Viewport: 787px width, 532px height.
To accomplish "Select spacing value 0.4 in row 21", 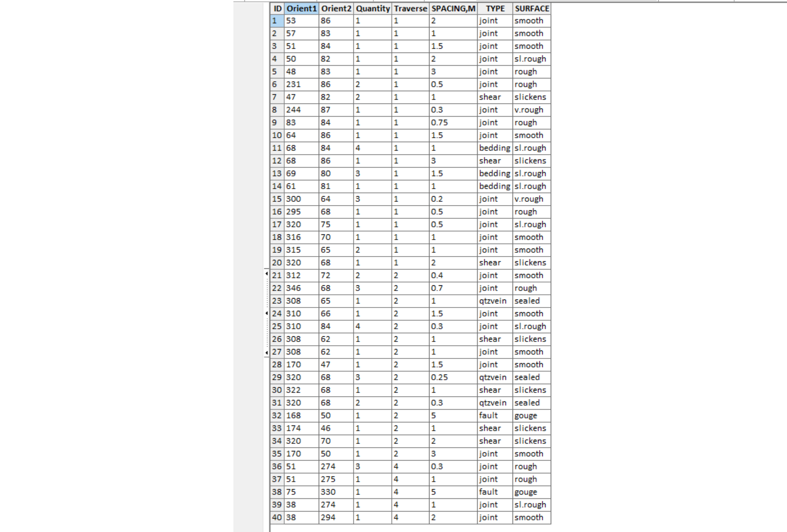I will point(453,275).
